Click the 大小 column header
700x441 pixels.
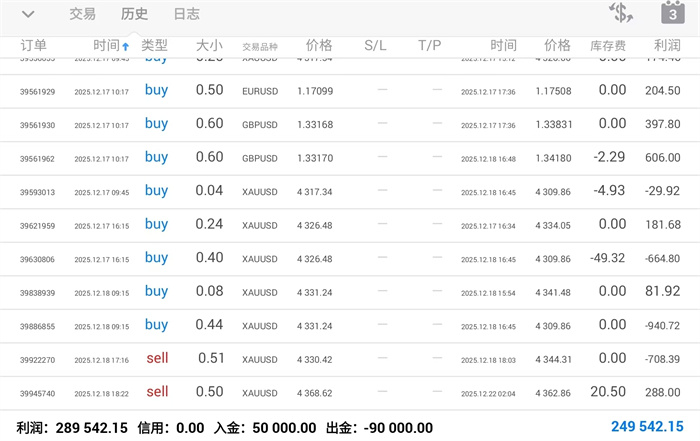[209, 46]
